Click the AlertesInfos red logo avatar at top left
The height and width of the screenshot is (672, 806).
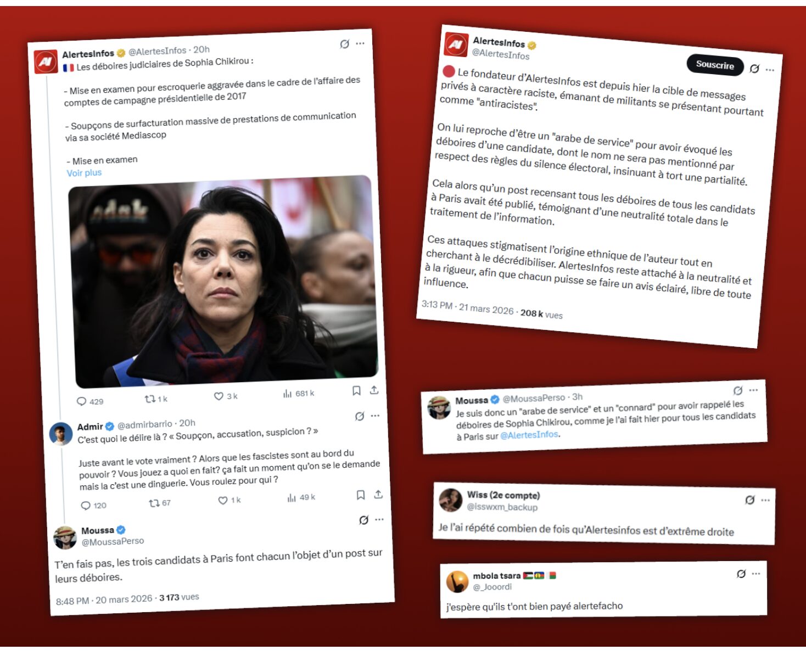pos(46,61)
